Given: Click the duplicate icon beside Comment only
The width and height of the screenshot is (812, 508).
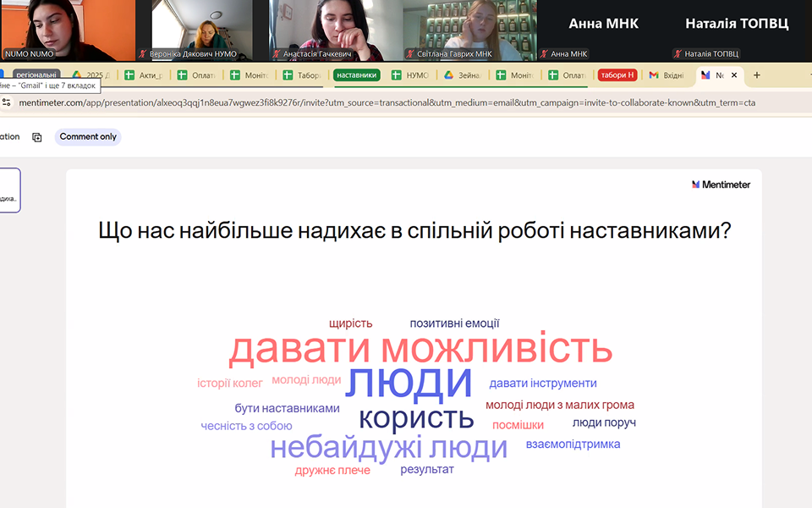Looking at the screenshot, I should [x=36, y=137].
